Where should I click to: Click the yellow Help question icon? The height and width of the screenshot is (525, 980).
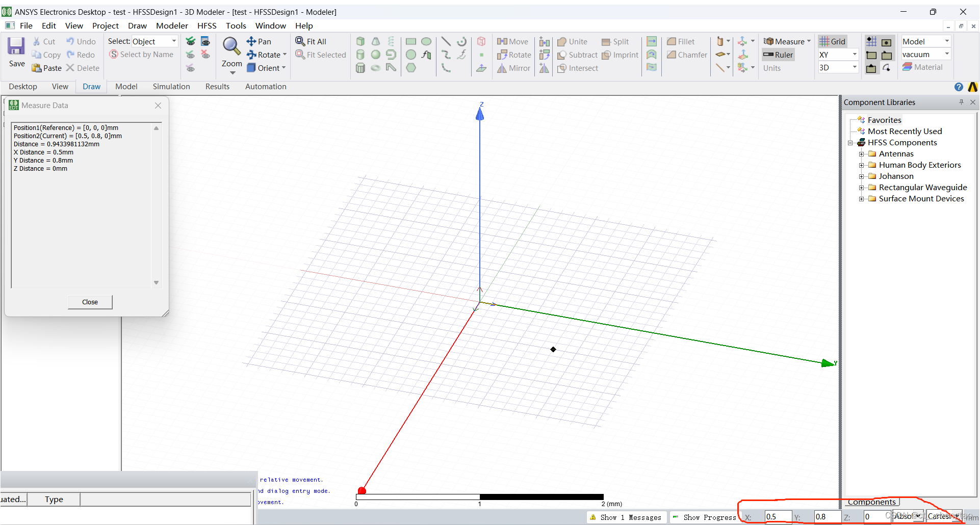[959, 87]
